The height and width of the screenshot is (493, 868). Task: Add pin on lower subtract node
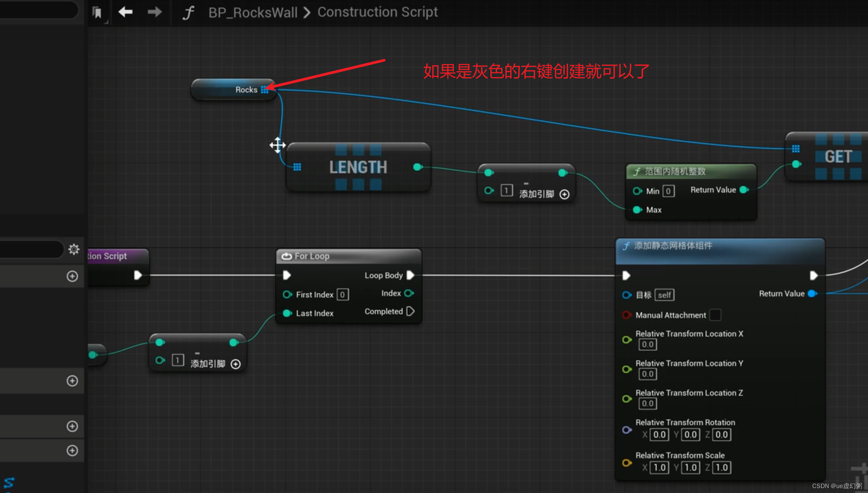(x=236, y=364)
